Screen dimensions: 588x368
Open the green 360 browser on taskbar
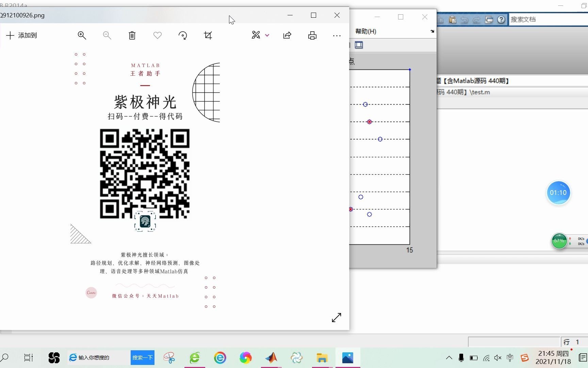(195, 358)
